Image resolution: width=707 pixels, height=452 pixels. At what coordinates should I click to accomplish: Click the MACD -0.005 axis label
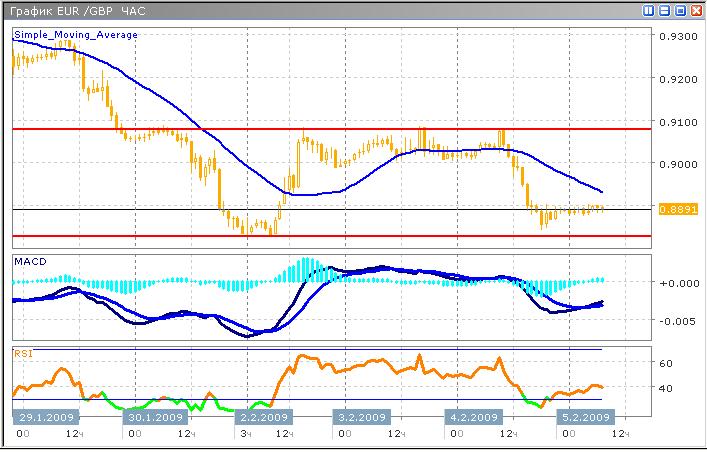coord(675,321)
